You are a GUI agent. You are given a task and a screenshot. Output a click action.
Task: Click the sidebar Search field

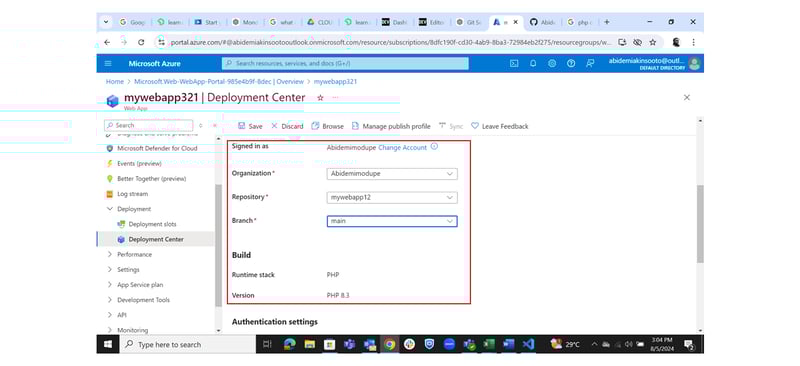click(x=148, y=125)
